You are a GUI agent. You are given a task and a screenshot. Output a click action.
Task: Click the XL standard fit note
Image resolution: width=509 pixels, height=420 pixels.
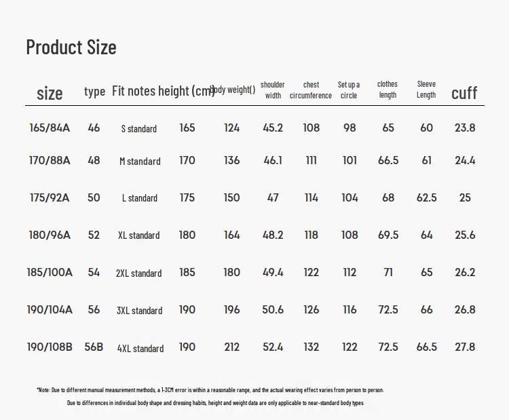pos(139,235)
